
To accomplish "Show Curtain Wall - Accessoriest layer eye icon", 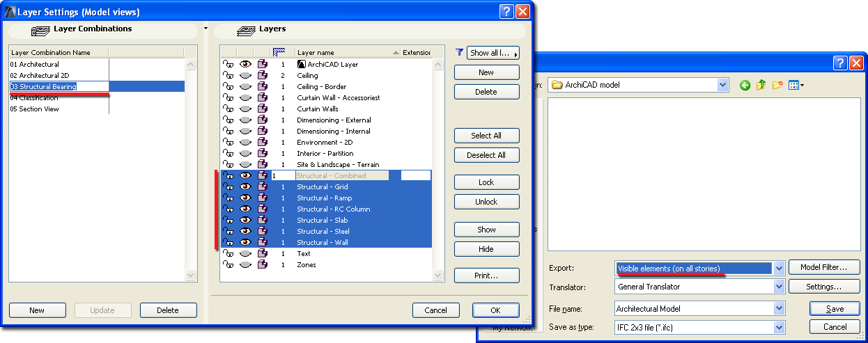I will (245, 98).
